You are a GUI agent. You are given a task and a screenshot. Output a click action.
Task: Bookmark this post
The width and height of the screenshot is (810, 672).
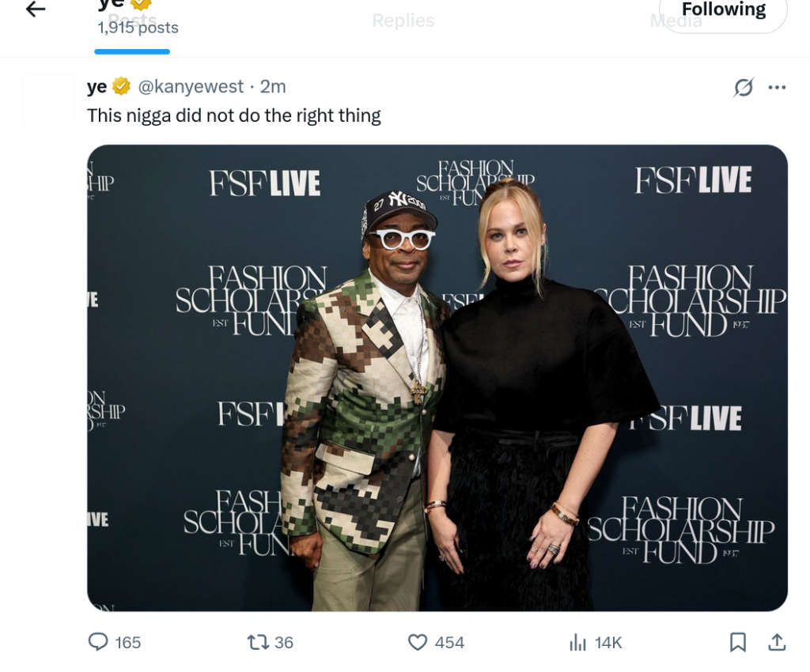coord(737,642)
